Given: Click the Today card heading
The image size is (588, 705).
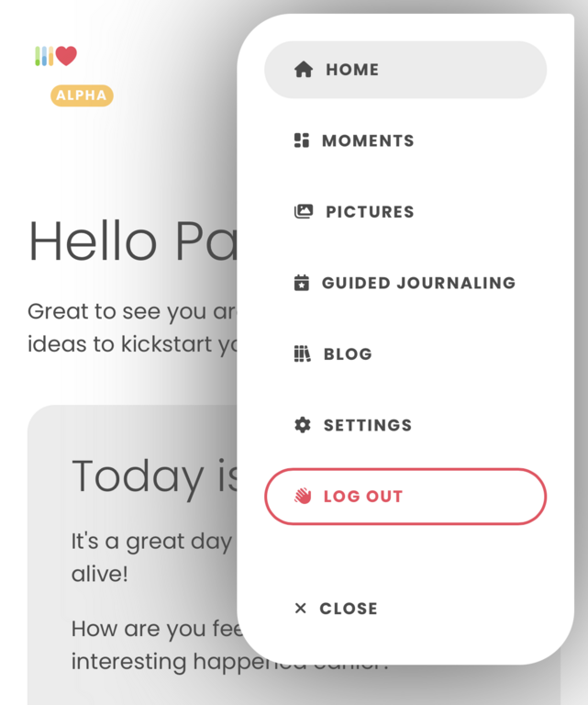Looking at the screenshot, I should 155,477.
